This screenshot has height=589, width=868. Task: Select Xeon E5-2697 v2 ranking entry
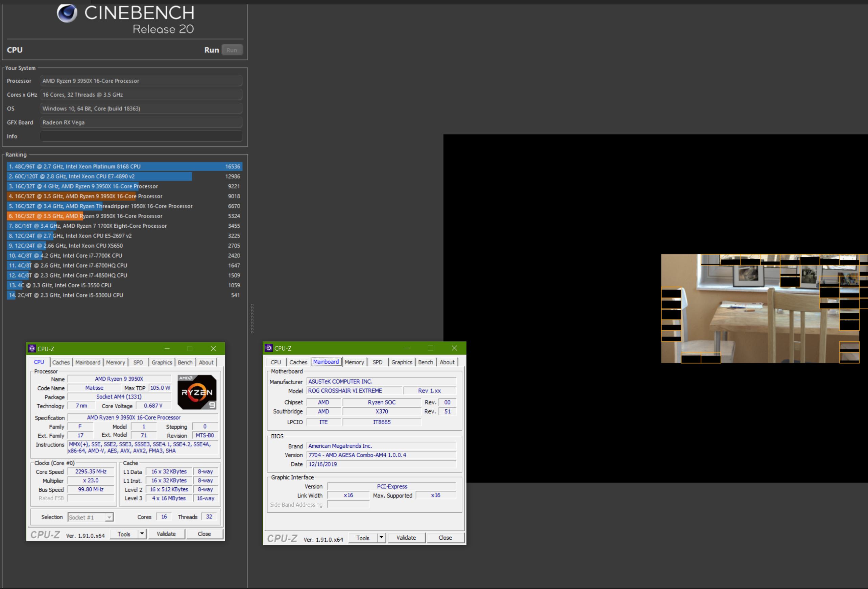tap(124, 235)
